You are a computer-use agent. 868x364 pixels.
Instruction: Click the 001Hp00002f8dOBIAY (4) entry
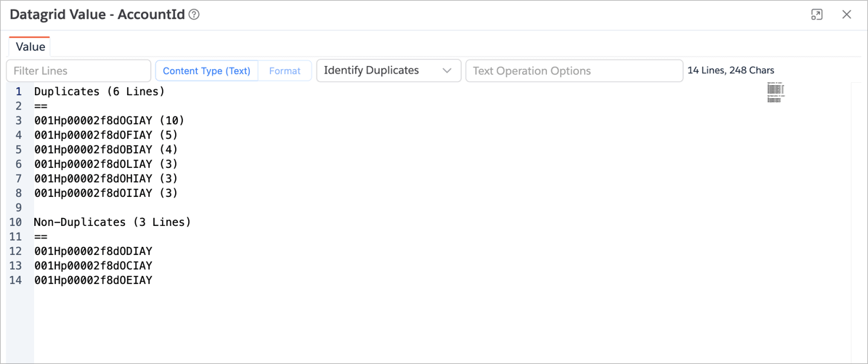[x=106, y=150]
